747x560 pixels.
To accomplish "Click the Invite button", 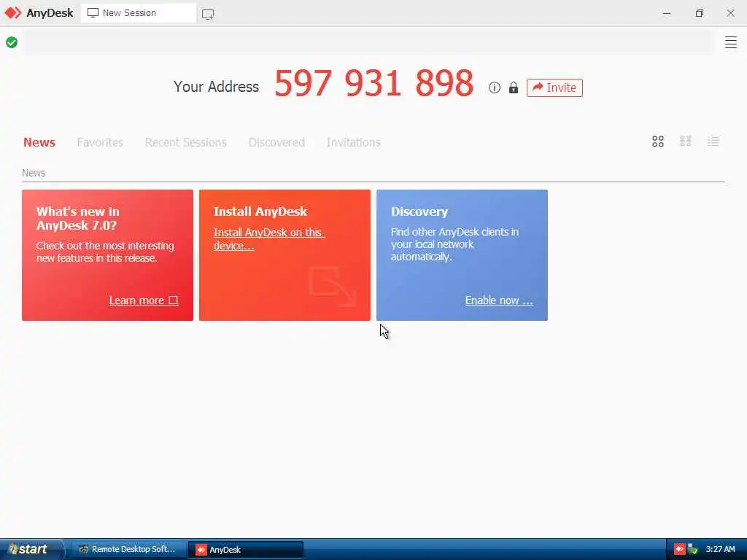I will 554,87.
